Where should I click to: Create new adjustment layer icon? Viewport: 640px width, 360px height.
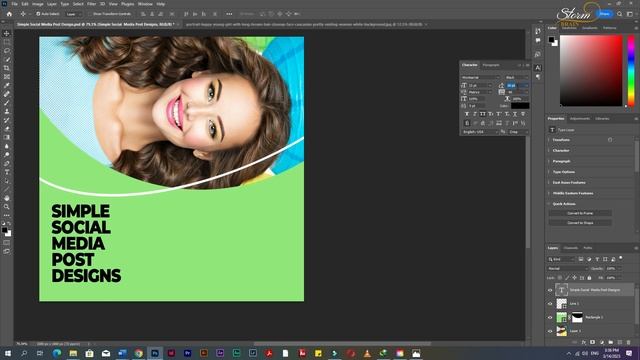pyautogui.click(x=602, y=342)
